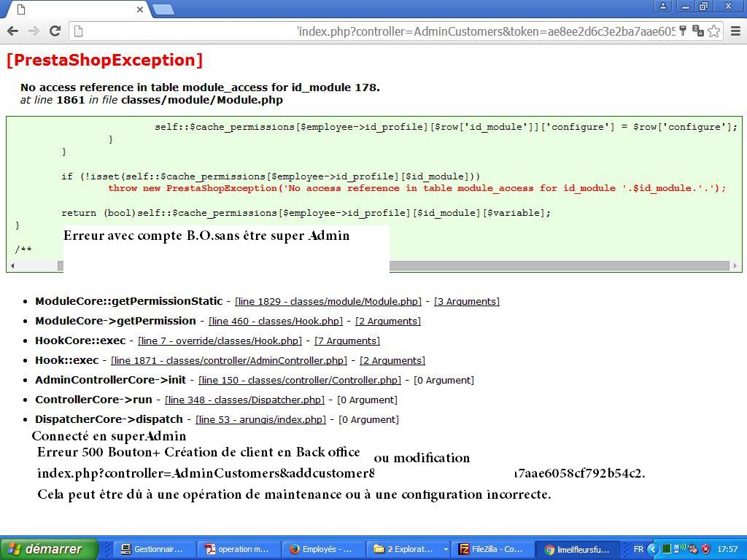Open the saved password key icon
The height and width of the screenshot is (560, 747).
coord(683,31)
